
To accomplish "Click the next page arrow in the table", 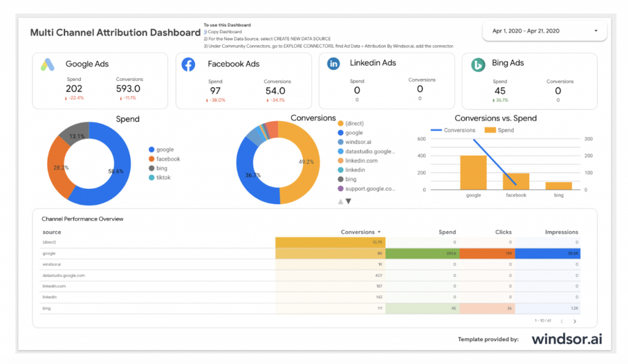I will [x=574, y=320].
